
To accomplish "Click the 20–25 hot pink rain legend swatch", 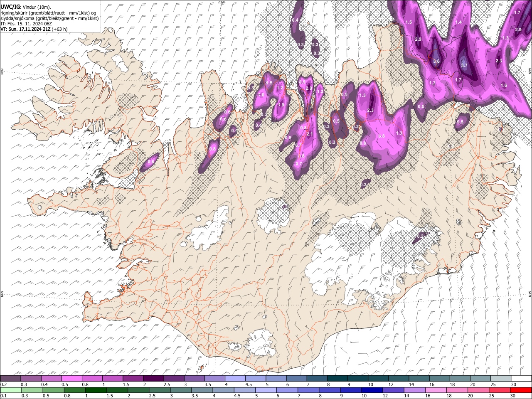I will click(478, 390).
